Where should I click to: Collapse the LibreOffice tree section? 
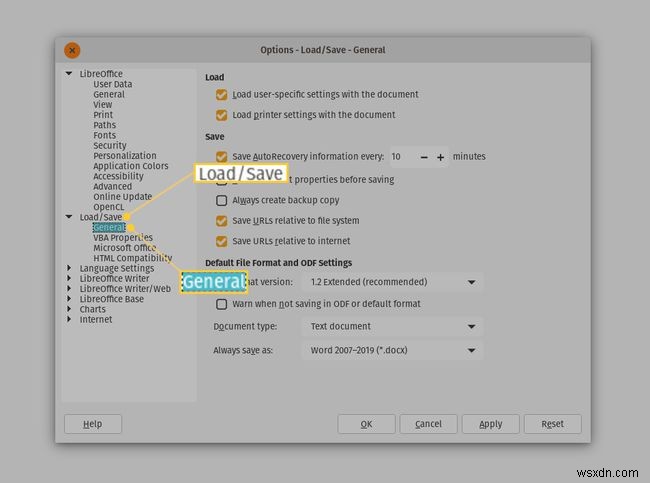(69, 73)
